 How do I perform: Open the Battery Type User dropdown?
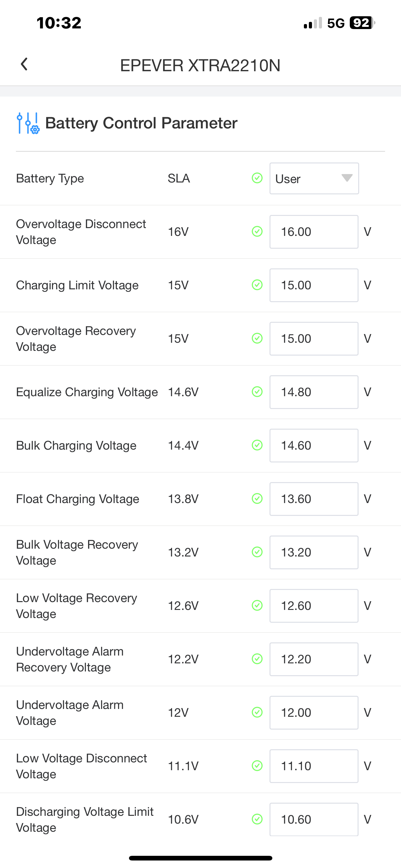(x=314, y=179)
